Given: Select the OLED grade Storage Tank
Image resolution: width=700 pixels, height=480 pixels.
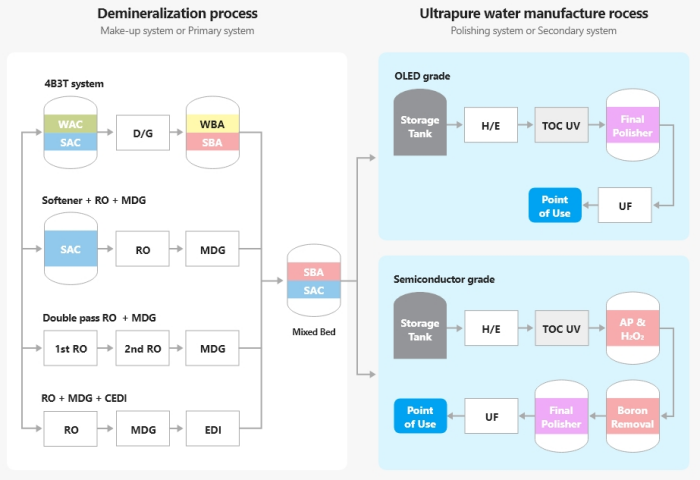Looking at the screenshot, I should click(x=420, y=126).
